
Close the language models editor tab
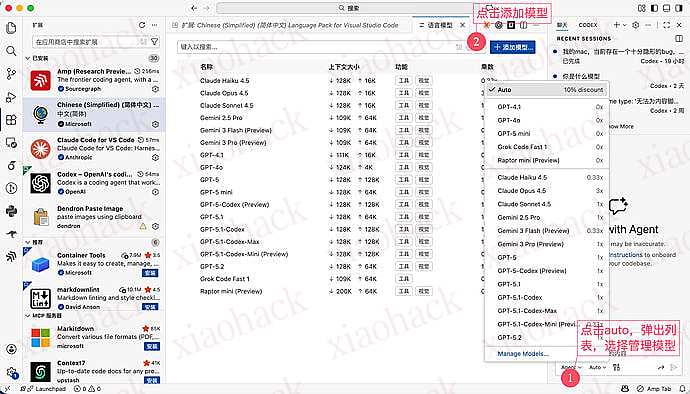[x=462, y=25]
